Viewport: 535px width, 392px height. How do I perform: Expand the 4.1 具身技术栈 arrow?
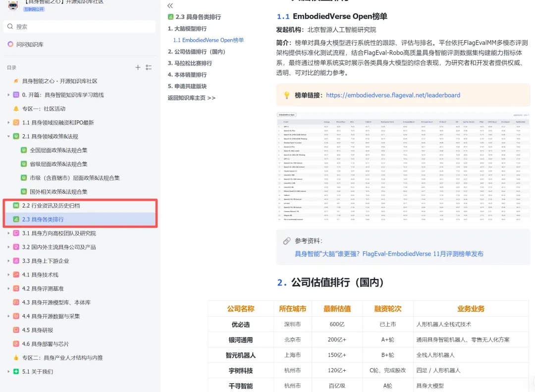pyautogui.click(x=8, y=275)
